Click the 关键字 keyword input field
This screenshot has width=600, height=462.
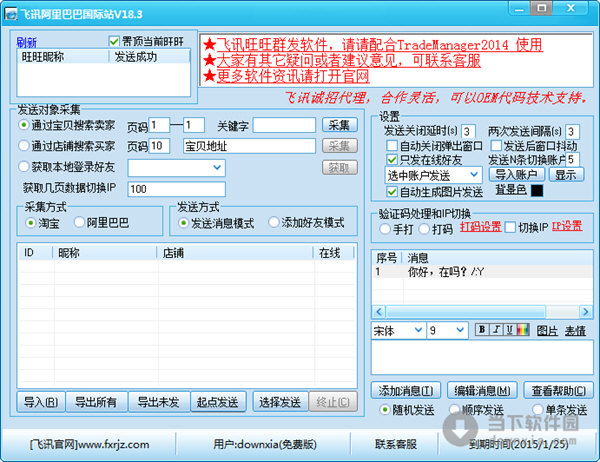coord(284,125)
